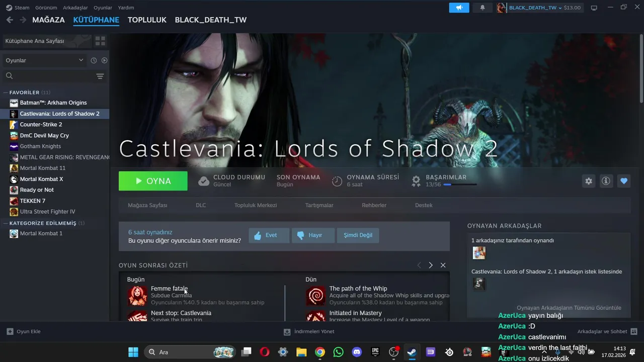
Task: Expand the Oyunlar dropdown filter
Action: (44, 60)
